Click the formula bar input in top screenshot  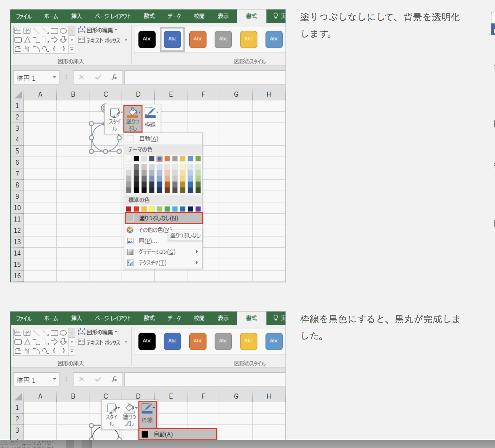pos(205,77)
